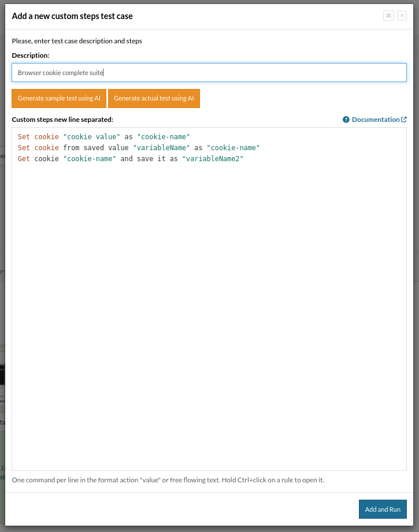Click the external link icon after Documentation
The width and height of the screenshot is (419, 532).
pyautogui.click(x=404, y=120)
